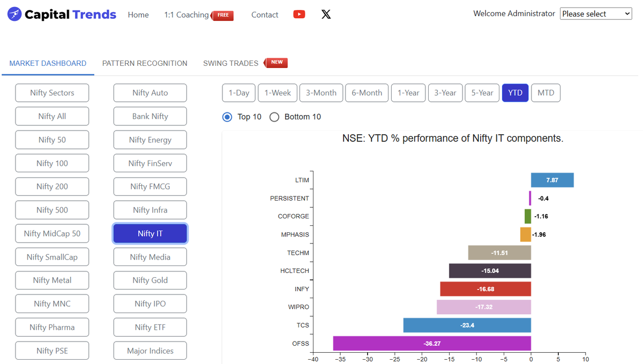Select the Nifty Auto sector

(x=150, y=93)
